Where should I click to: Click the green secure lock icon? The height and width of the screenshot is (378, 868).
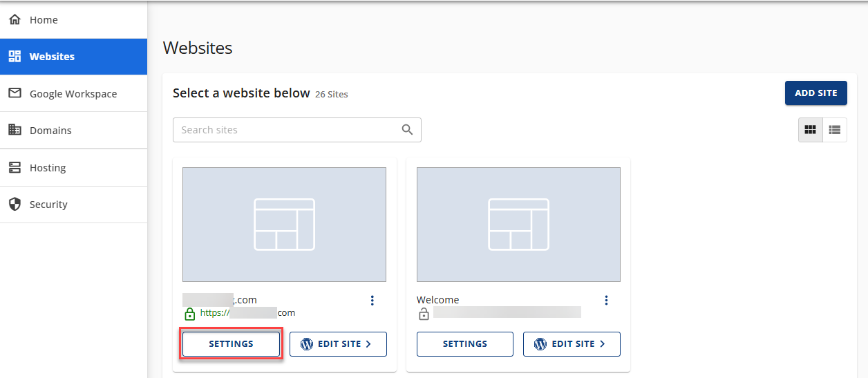pyautogui.click(x=190, y=314)
